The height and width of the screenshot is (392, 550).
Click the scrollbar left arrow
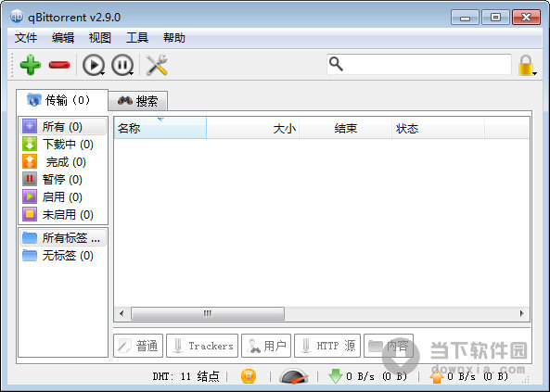click(122, 313)
